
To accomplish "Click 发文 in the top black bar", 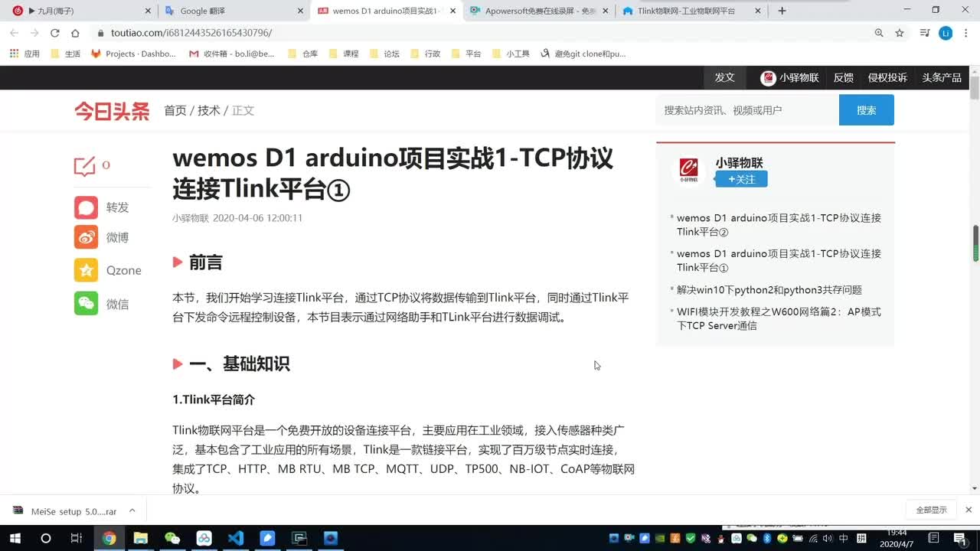I will (724, 77).
